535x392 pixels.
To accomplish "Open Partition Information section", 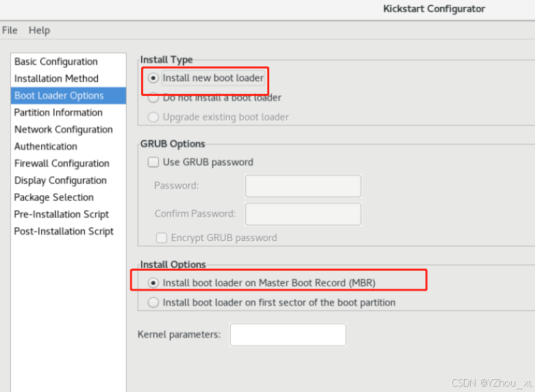I will [58, 112].
